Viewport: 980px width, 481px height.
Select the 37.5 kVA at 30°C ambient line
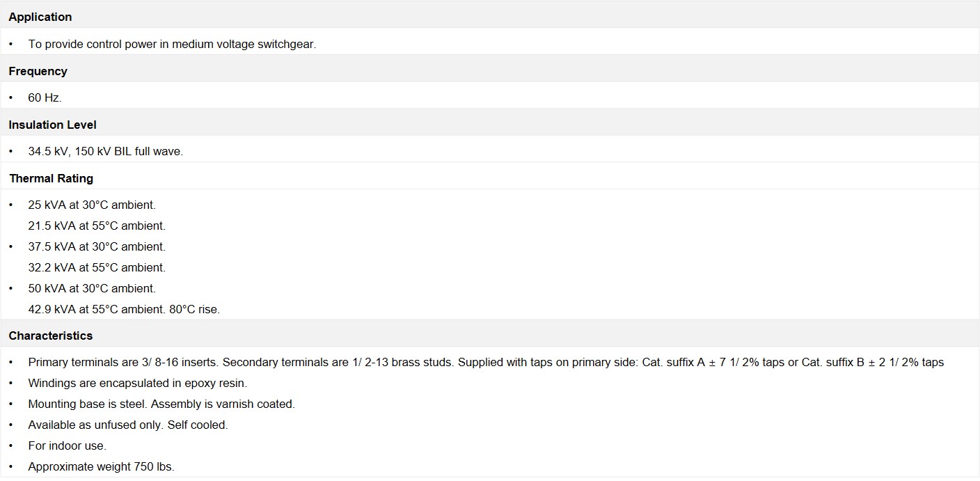(97, 246)
